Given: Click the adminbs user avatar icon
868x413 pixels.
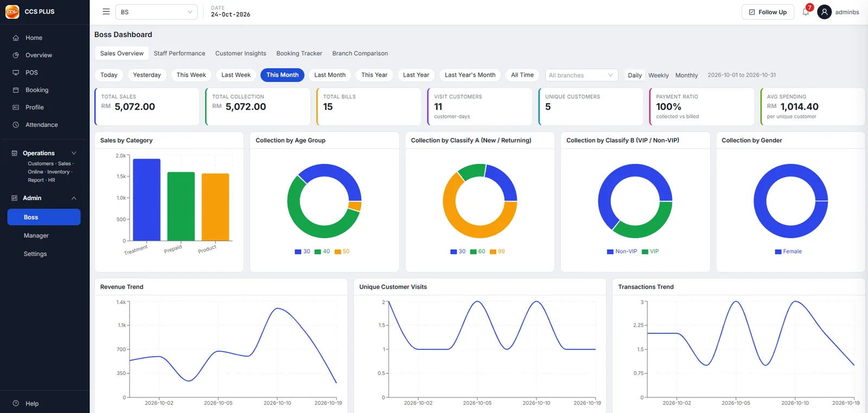Looking at the screenshot, I should click(x=824, y=12).
